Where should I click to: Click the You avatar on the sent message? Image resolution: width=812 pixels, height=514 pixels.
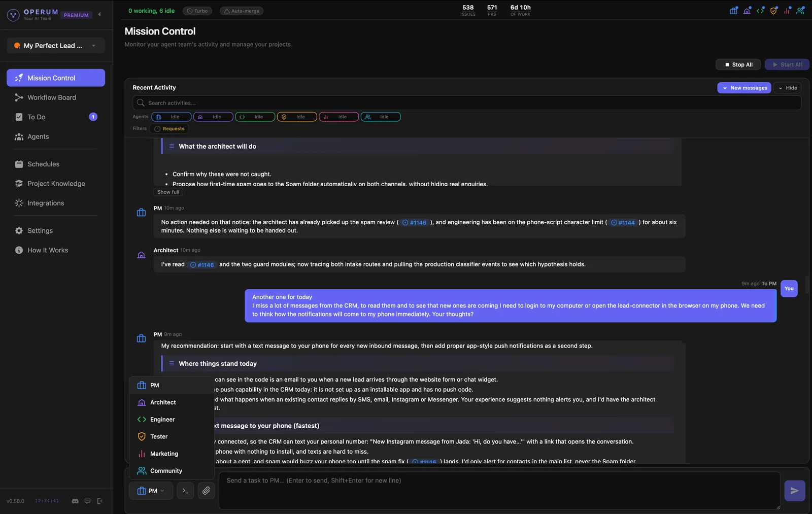(x=789, y=289)
